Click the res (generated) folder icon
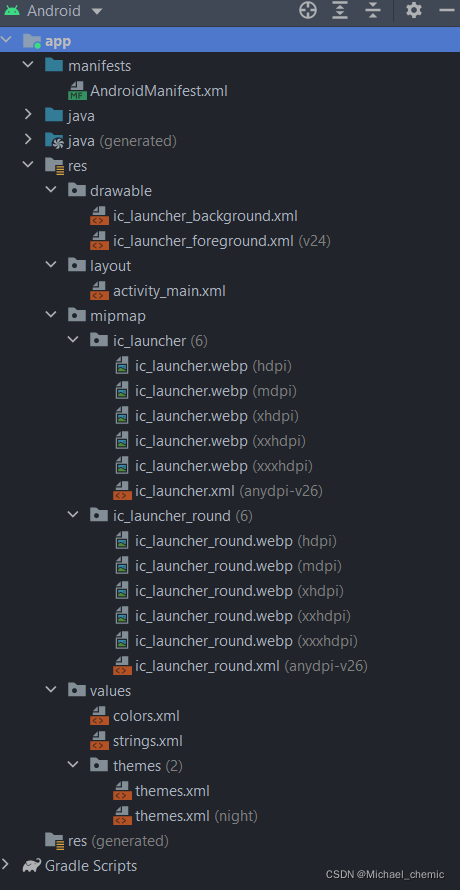460x890 pixels. coord(54,840)
